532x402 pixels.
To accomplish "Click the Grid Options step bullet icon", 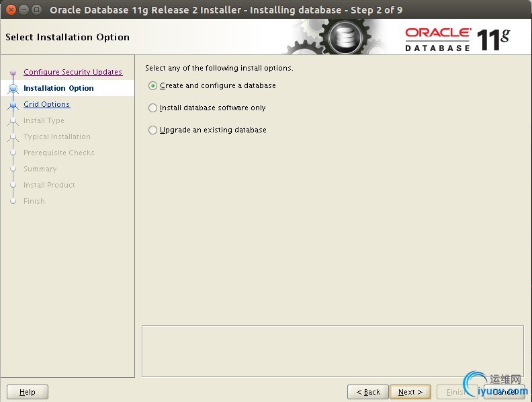I will tap(13, 105).
